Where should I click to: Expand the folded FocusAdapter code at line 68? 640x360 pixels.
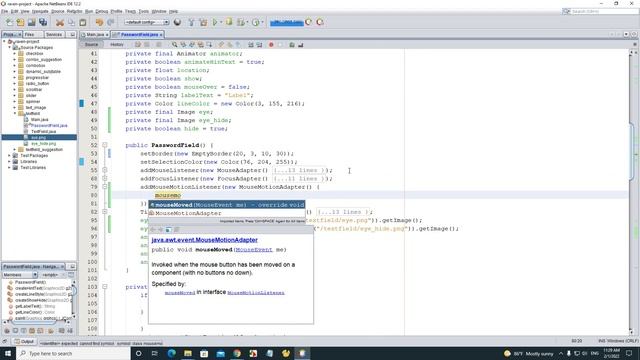[x=104, y=178]
